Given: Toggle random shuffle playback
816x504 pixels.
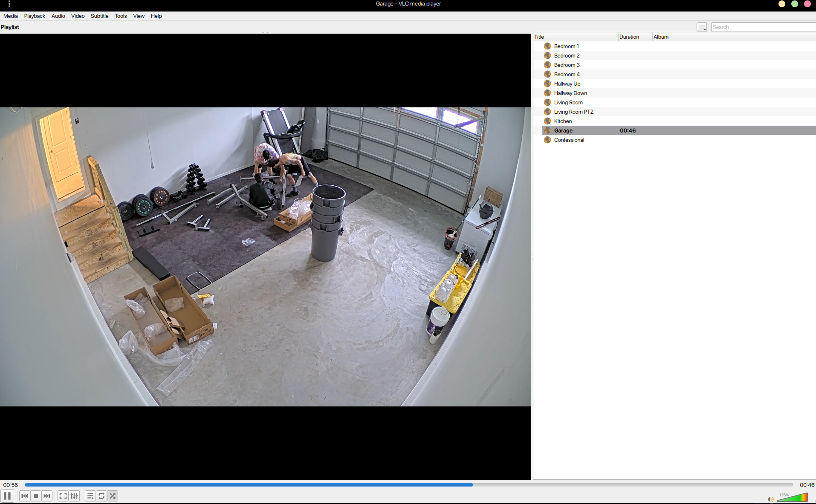Looking at the screenshot, I should tap(113, 496).
